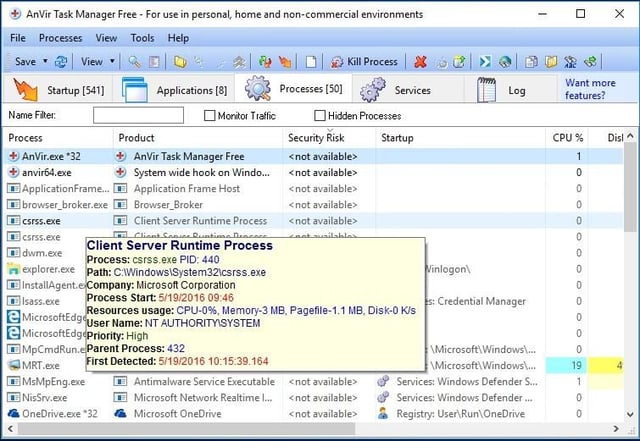Click the cloud icon beside Microsoft OneDrive product
640x441 pixels.
(120, 414)
